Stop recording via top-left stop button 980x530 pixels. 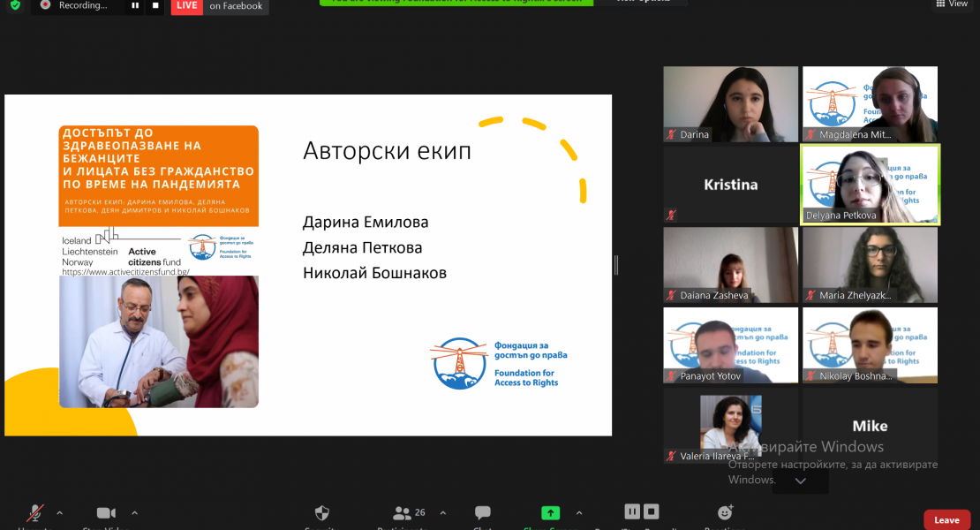click(155, 5)
